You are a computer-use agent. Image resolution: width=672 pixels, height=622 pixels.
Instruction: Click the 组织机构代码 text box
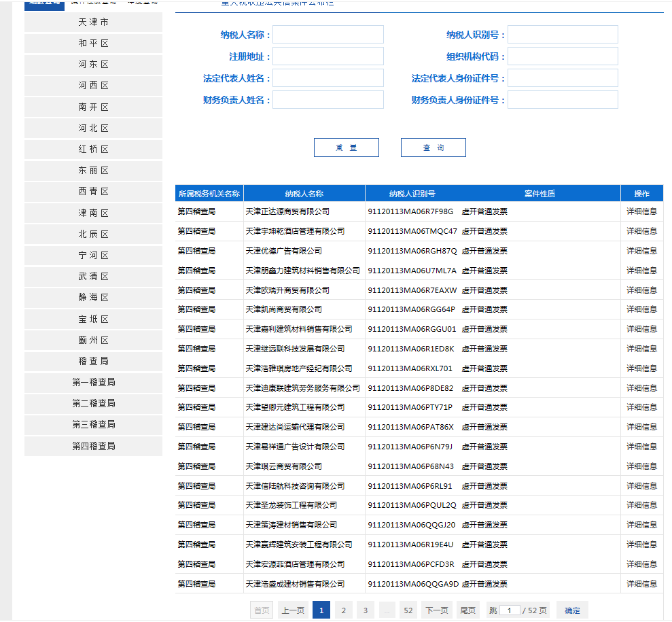(x=563, y=56)
